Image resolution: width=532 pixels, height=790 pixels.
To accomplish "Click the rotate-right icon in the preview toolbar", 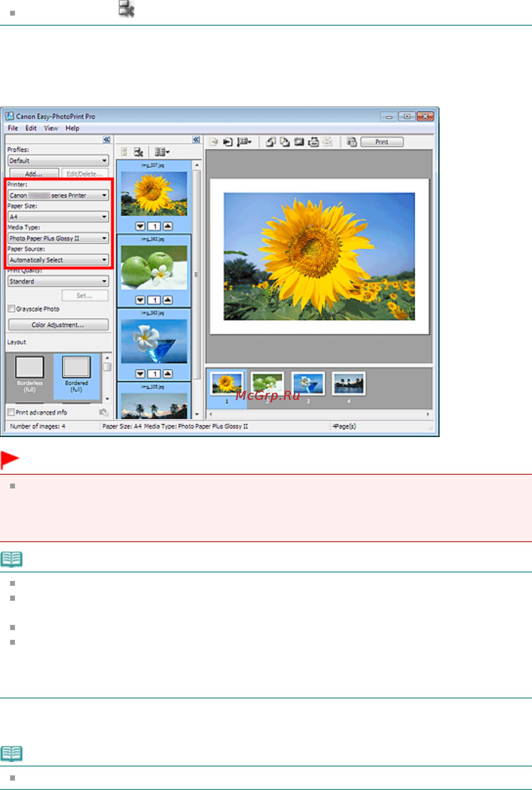I will pyautogui.click(x=285, y=142).
